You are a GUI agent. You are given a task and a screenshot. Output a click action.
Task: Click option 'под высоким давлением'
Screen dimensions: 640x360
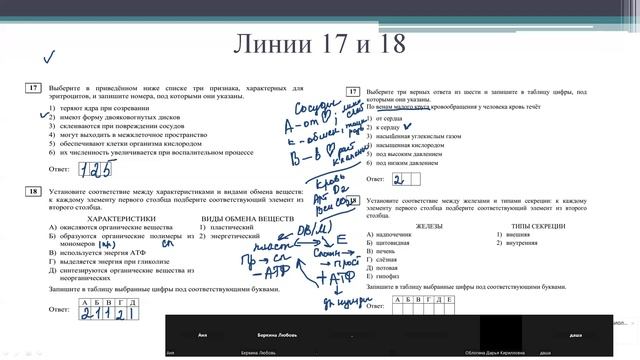[409, 154]
